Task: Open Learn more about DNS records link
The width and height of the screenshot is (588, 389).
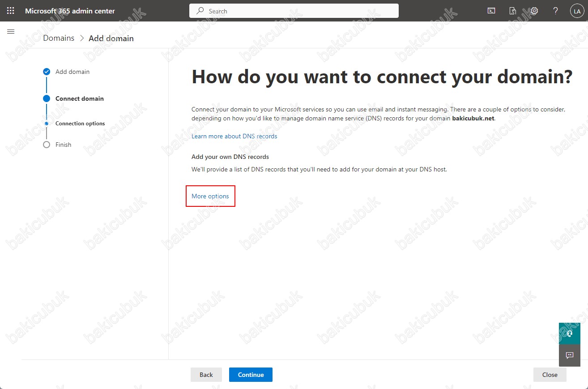Action: point(234,136)
